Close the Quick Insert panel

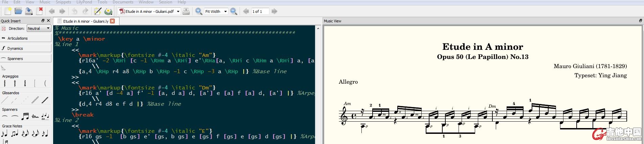coord(49,21)
